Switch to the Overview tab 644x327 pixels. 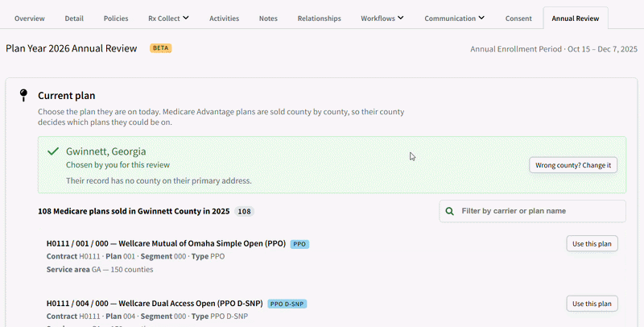(30, 19)
